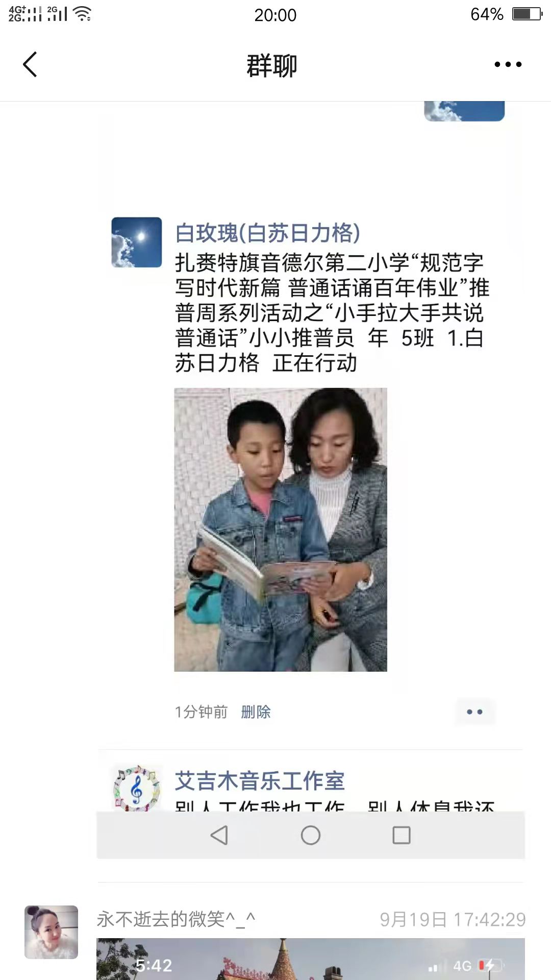Image resolution: width=551 pixels, height=980 pixels.
Task: Open the partial sky image at top
Action: [x=464, y=111]
